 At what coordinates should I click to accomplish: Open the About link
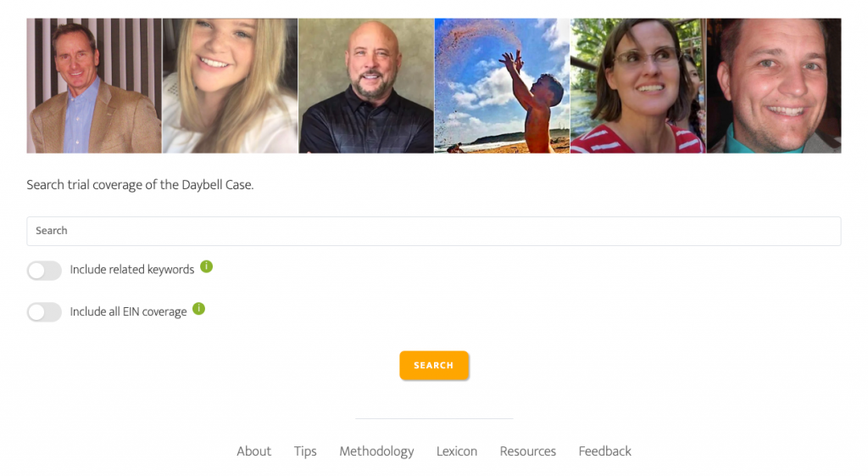pos(254,451)
